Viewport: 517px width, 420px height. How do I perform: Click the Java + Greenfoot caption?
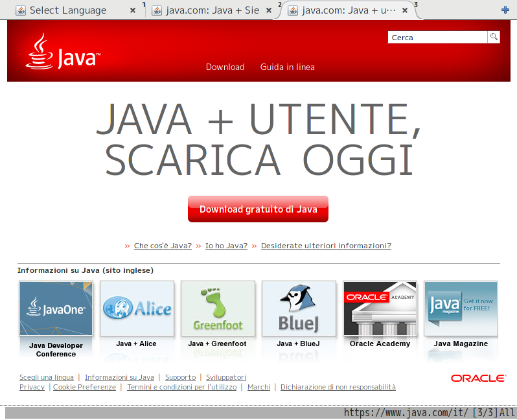(x=217, y=344)
